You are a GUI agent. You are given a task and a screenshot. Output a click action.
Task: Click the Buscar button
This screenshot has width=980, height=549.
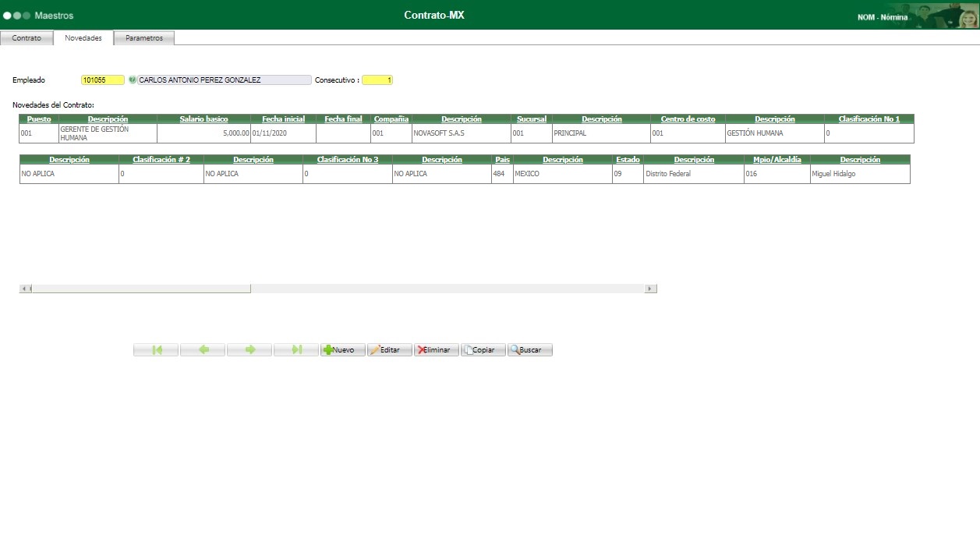tap(530, 350)
